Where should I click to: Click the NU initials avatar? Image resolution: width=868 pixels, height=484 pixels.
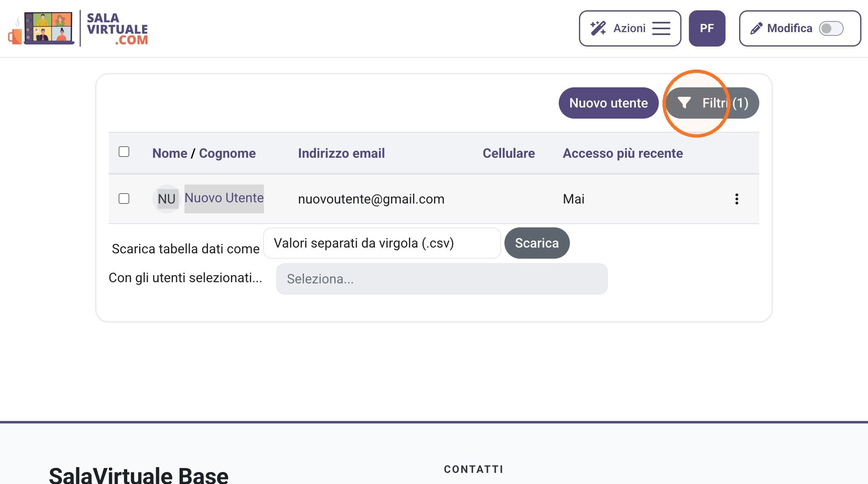pos(167,199)
